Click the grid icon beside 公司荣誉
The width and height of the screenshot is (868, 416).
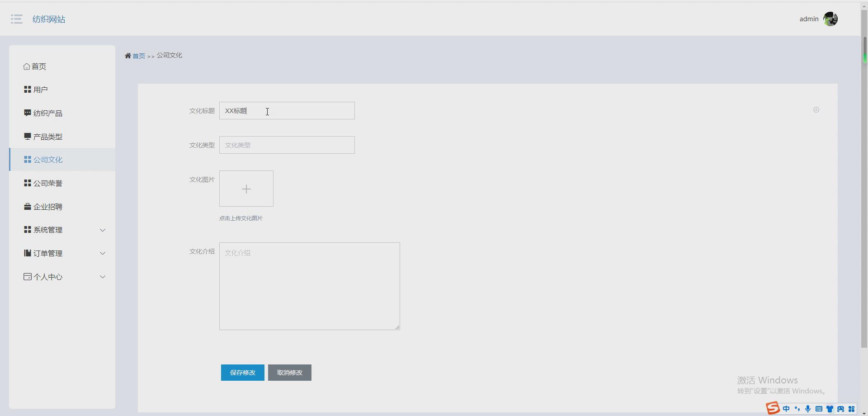tap(28, 183)
